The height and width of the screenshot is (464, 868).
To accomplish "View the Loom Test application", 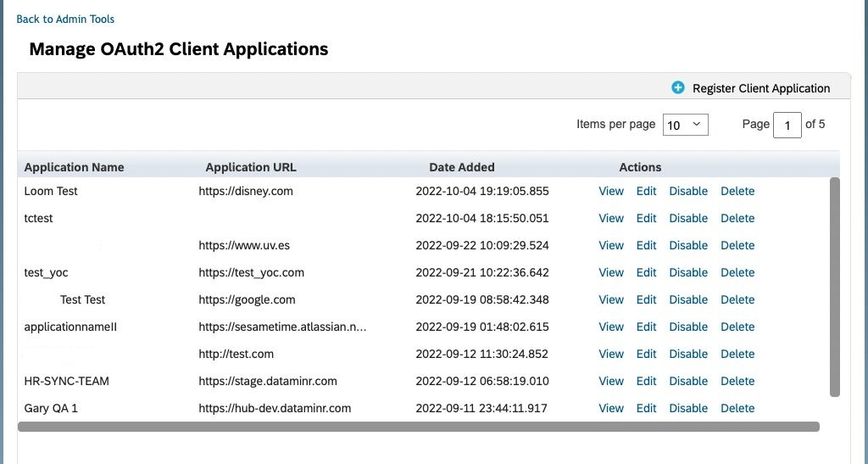I will click(611, 191).
